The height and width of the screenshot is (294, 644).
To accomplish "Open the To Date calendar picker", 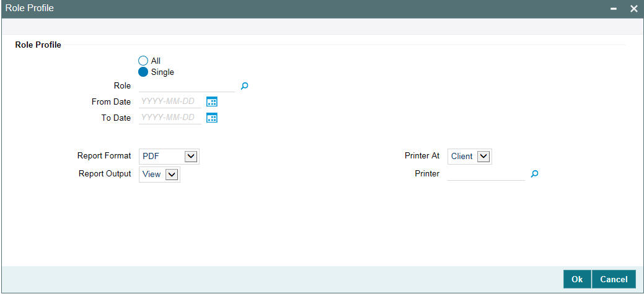I will [x=211, y=118].
